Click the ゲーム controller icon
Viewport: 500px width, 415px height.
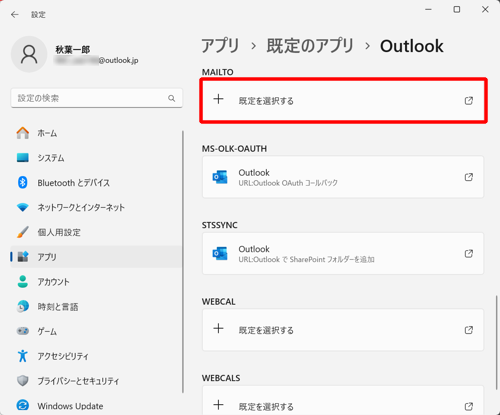pos(23,331)
